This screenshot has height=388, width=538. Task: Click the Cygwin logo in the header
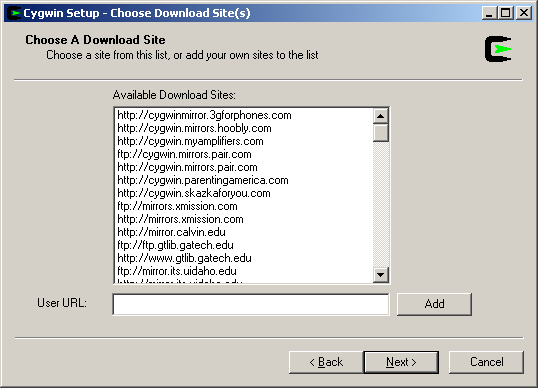498,49
